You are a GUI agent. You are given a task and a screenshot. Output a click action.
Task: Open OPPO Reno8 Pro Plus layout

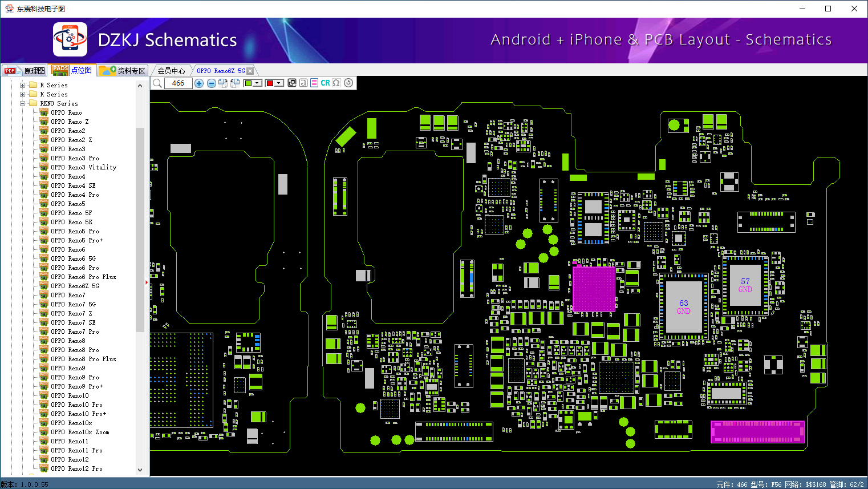(83, 359)
